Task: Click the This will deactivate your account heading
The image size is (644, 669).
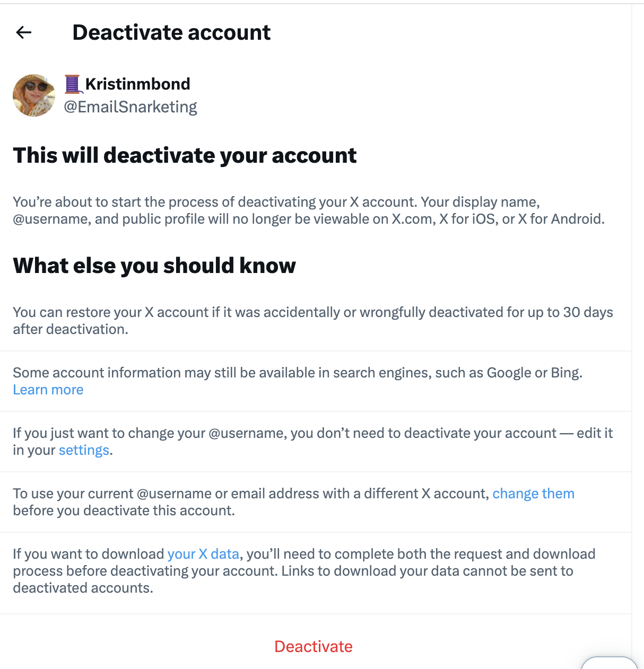Action: pyautogui.click(x=185, y=156)
